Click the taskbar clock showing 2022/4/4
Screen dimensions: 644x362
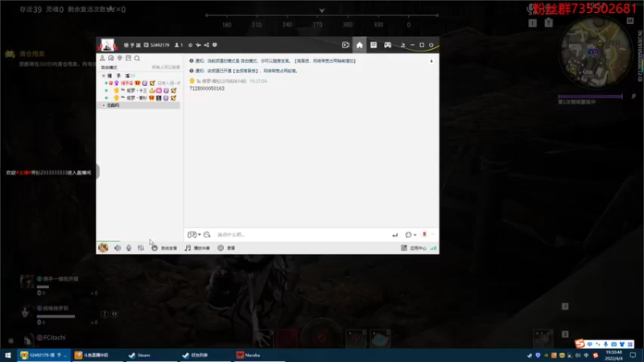(x=614, y=355)
